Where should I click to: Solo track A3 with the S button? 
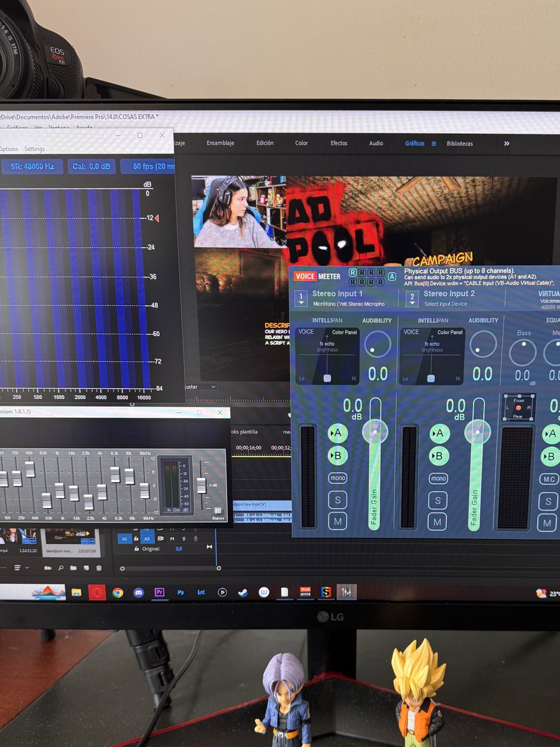tap(183, 538)
